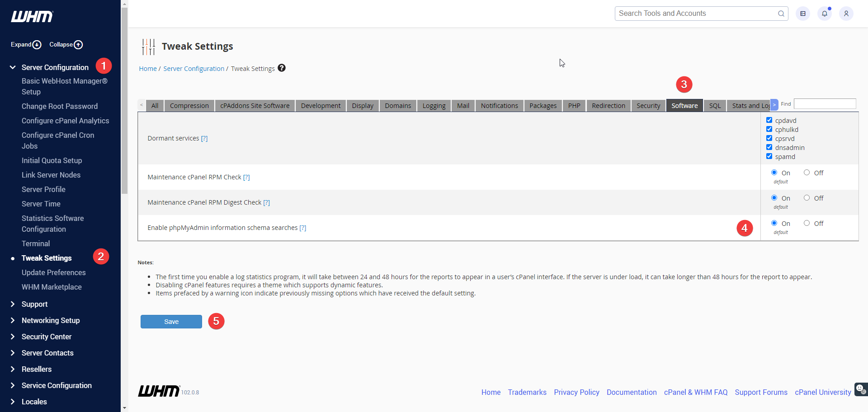
Task: Open Server Profile in sidebar
Action: (43, 189)
